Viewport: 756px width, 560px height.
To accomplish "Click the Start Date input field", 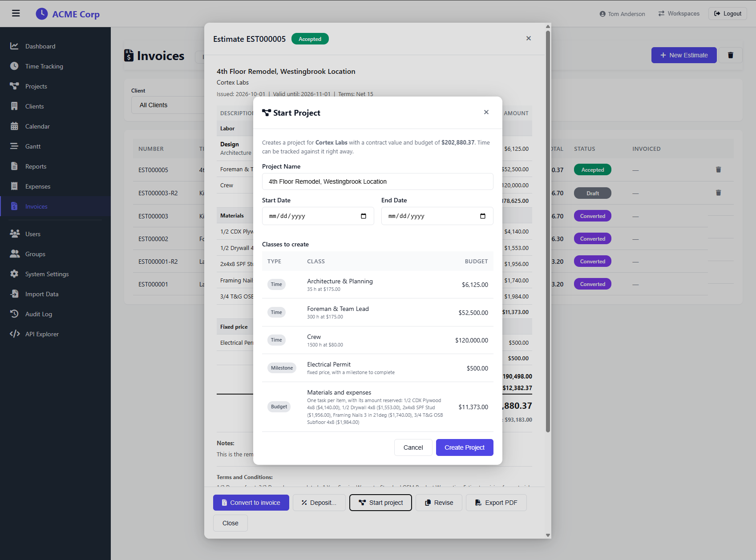I will (x=318, y=216).
